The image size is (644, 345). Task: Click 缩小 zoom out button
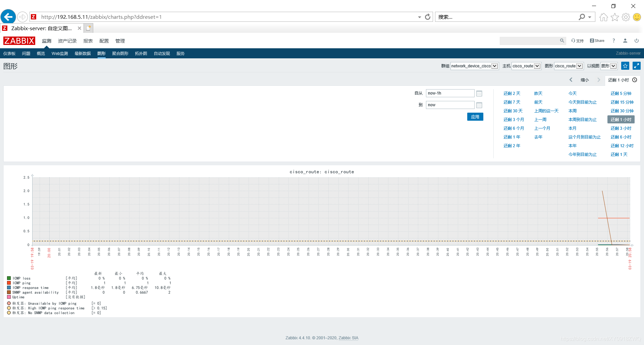coord(585,80)
